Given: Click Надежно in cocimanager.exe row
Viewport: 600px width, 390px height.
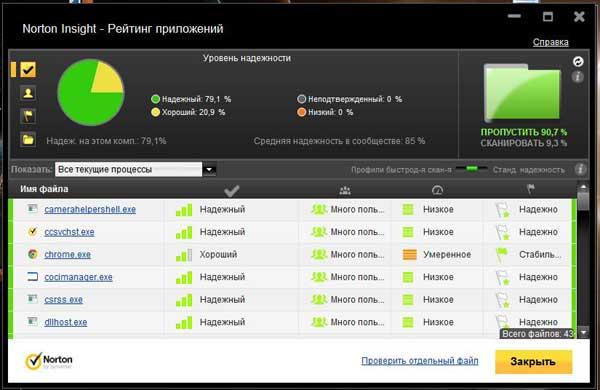Looking at the screenshot, I should [538, 277].
